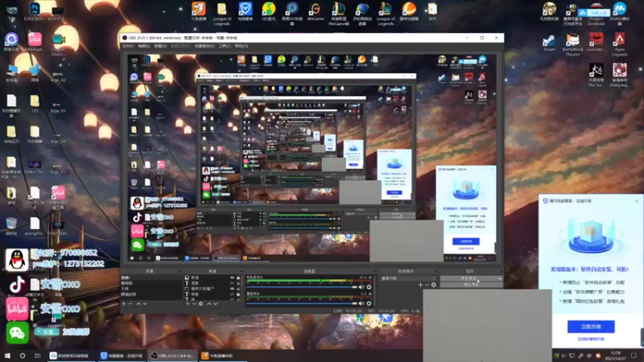Toggle visibility eye of third source row

(232, 289)
